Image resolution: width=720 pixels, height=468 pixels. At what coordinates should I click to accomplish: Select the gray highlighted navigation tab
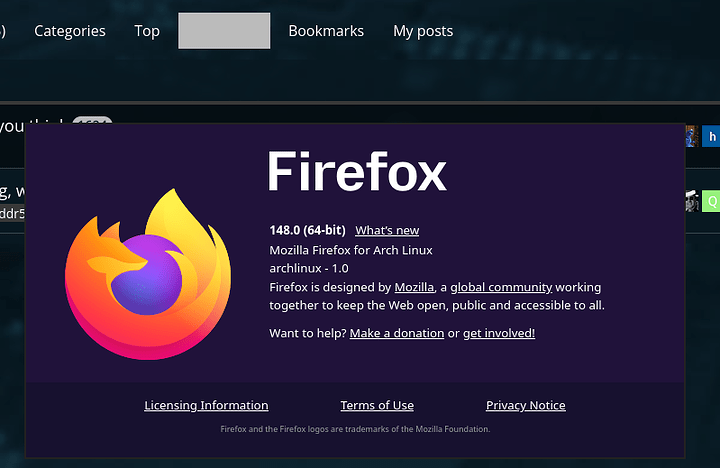coord(224,31)
